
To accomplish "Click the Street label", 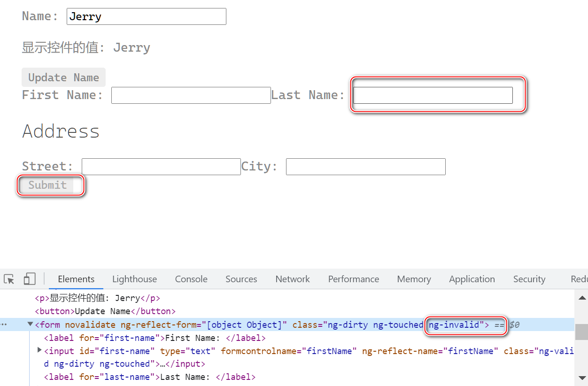I will click(x=48, y=166).
